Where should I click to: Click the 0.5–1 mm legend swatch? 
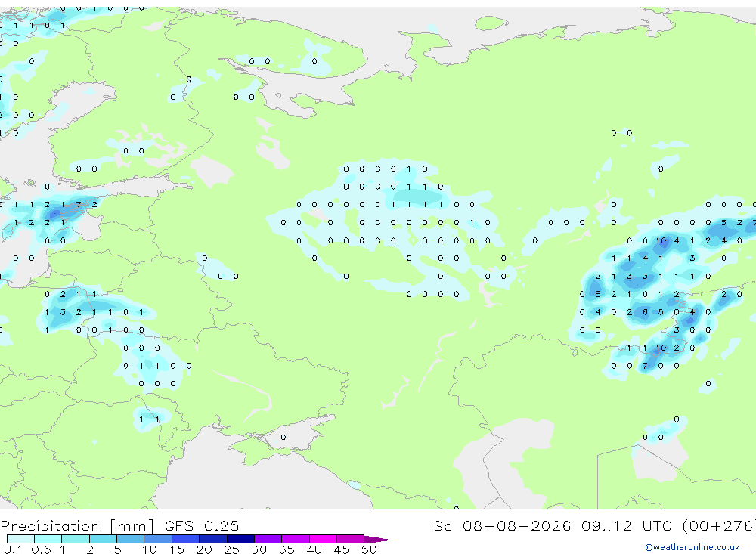(x=48, y=539)
